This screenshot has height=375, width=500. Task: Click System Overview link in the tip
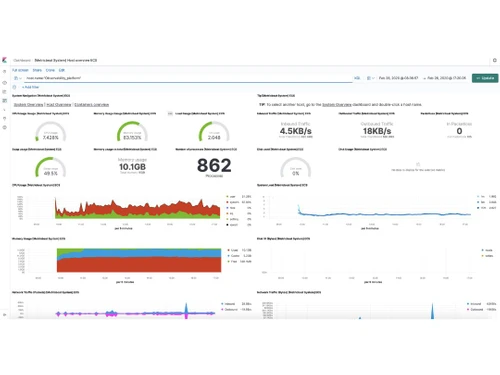tap(337, 105)
